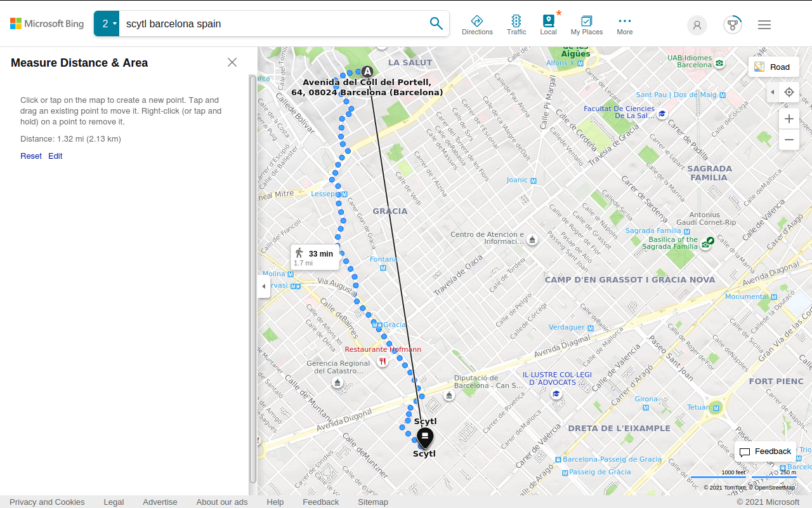The image size is (812, 508).
Task: Click the locate me target icon
Action: [789, 92]
